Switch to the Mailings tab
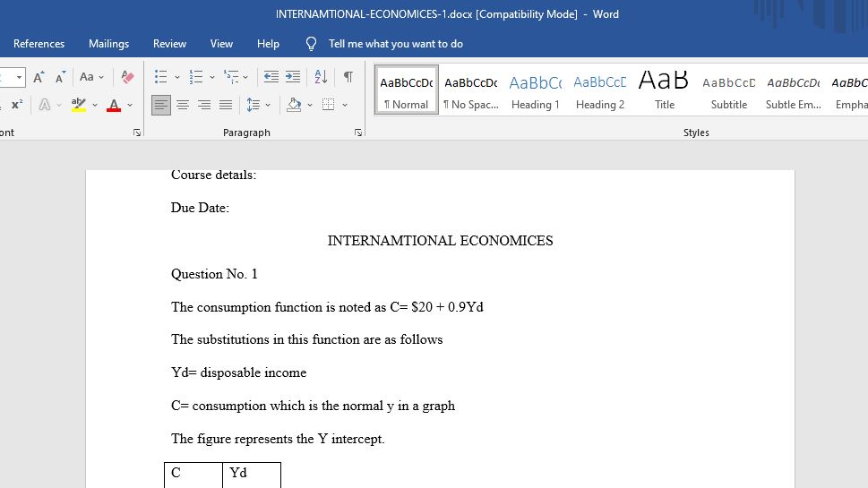This screenshot has width=868, height=488. pyautogui.click(x=108, y=44)
